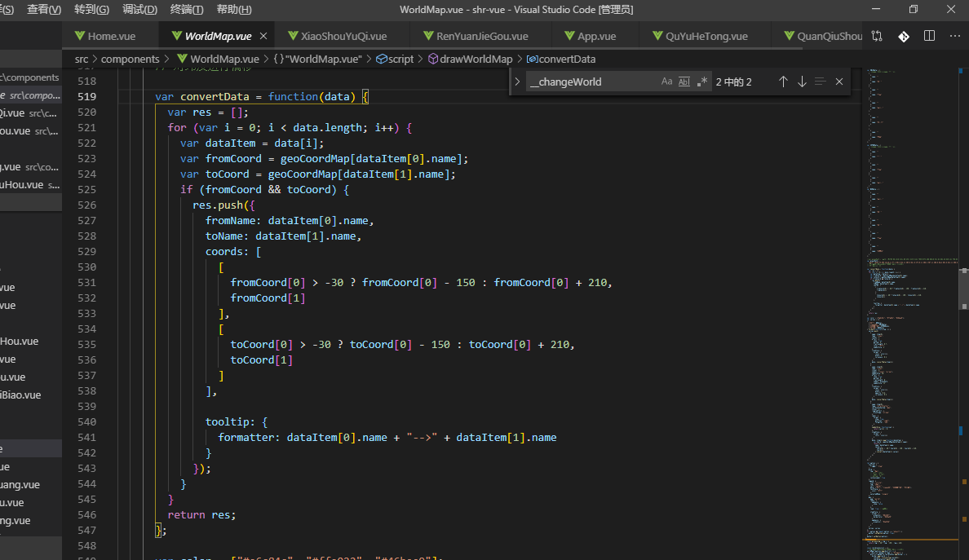Click the vertical scrollbar of the editor
The height and width of the screenshot is (560, 969).
coord(963,289)
